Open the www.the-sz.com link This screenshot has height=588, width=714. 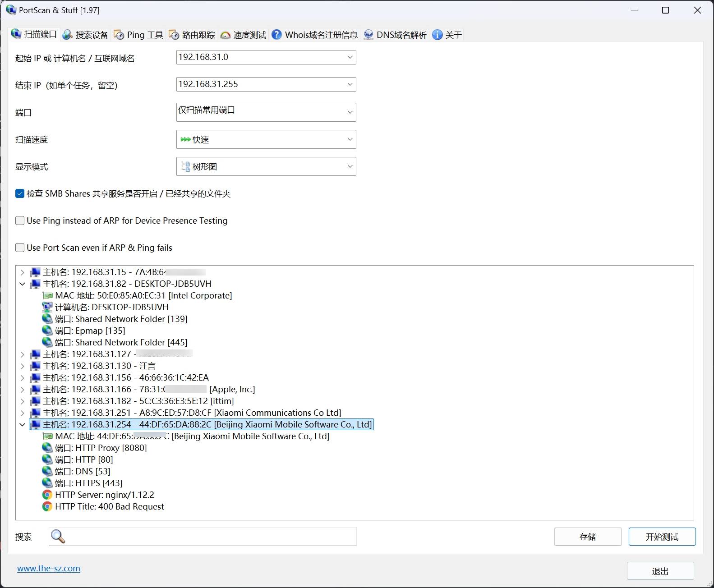pos(49,568)
